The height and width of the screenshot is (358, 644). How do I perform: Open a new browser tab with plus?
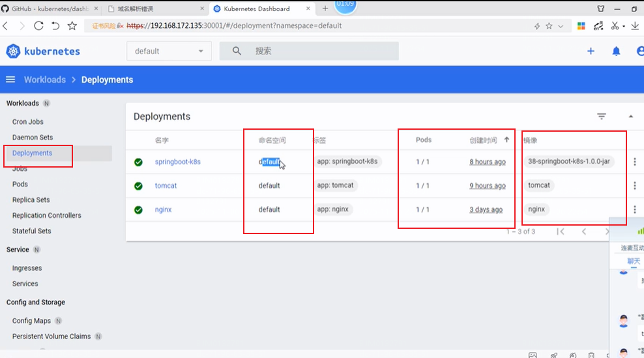tap(325, 8)
